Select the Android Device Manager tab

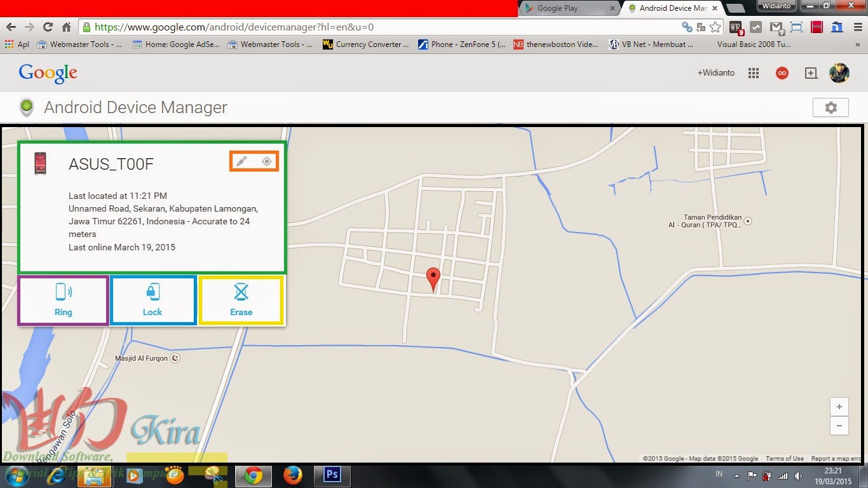click(x=672, y=8)
